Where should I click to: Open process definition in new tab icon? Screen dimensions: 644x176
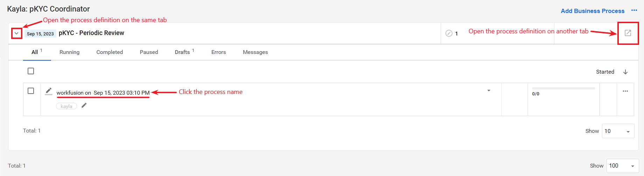click(628, 33)
